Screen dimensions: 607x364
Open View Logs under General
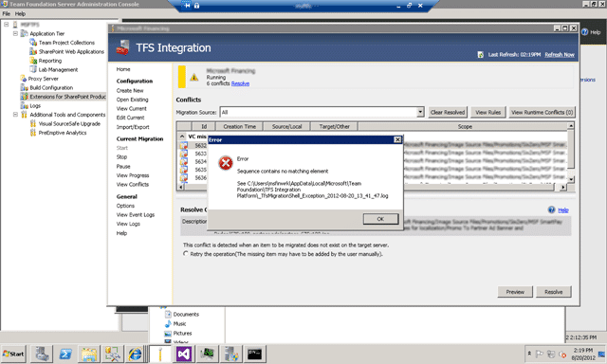(x=128, y=224)
